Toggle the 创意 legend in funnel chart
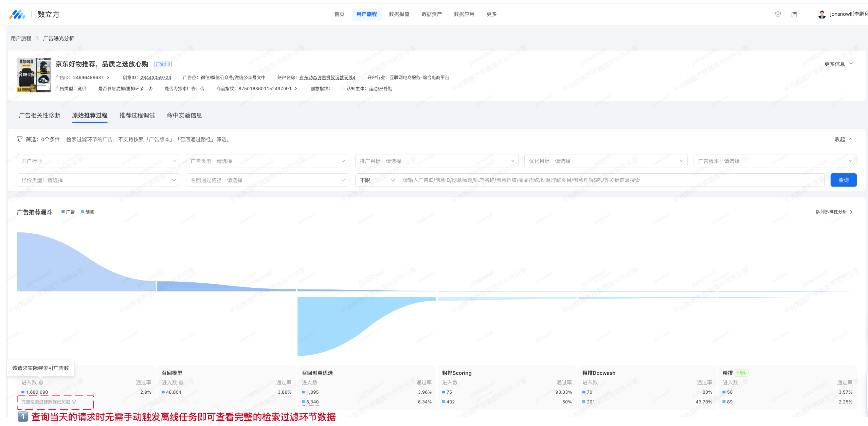 88,212
